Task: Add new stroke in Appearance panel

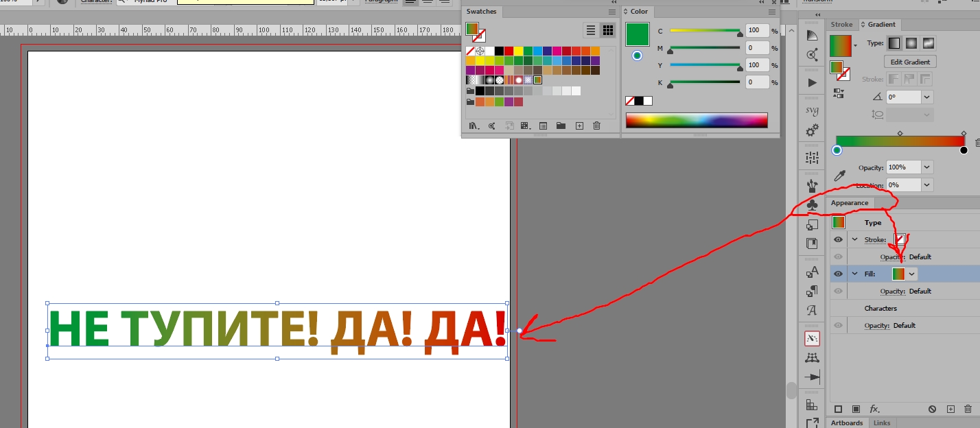Action: pos(838,409)
